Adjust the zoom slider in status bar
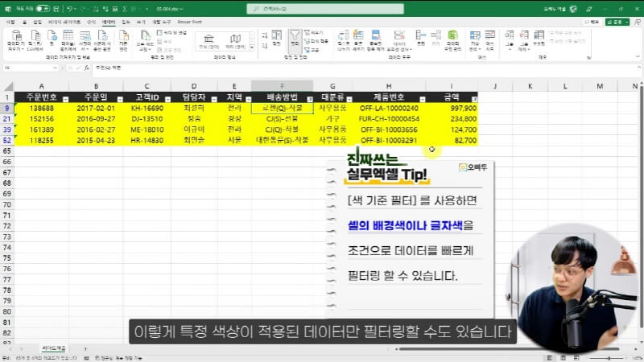This screenshot has width=644, height=362. [x=609, y=358]
